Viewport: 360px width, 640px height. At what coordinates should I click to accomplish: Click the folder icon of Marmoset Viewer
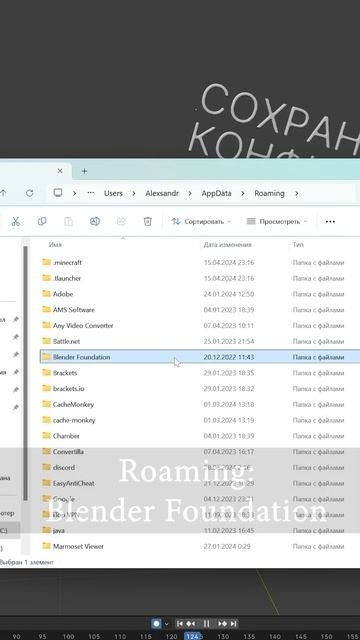pyautogui.click(x=46, y=546)
